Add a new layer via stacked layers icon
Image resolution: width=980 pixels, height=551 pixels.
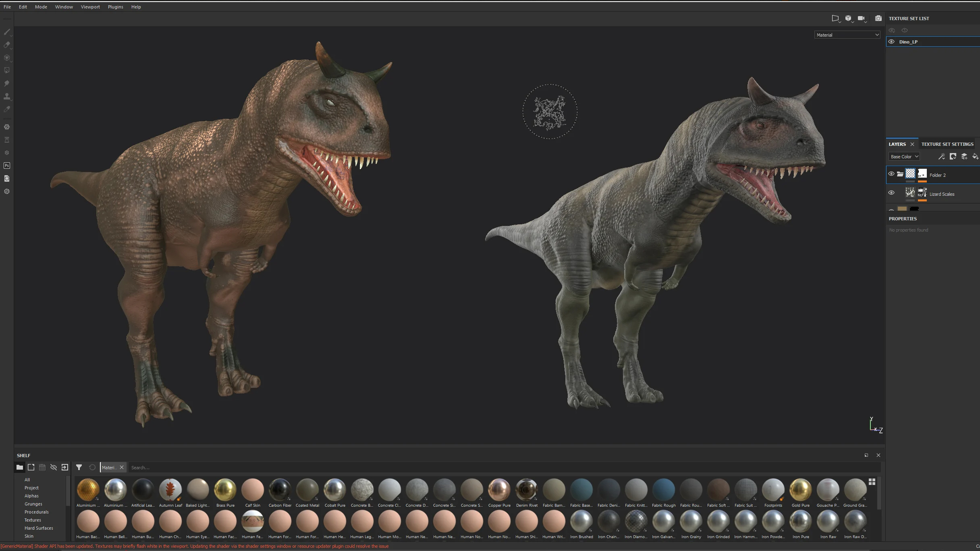tap(964, 157)
